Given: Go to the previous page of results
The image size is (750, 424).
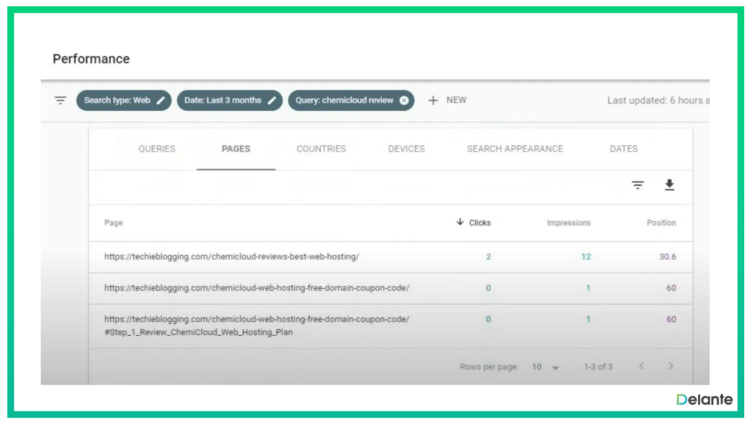Looking at the screenshot, I should 642,367.
